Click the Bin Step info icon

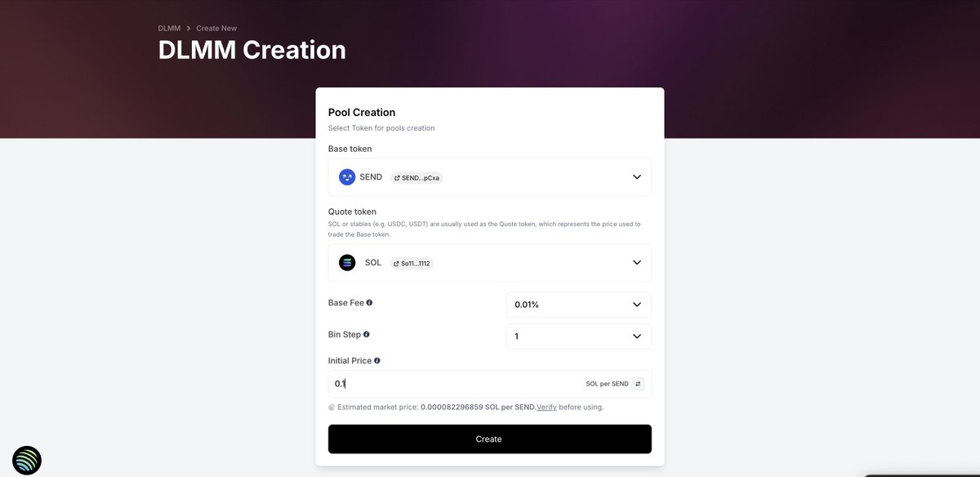pyautogui.click(x=366, y=334)
